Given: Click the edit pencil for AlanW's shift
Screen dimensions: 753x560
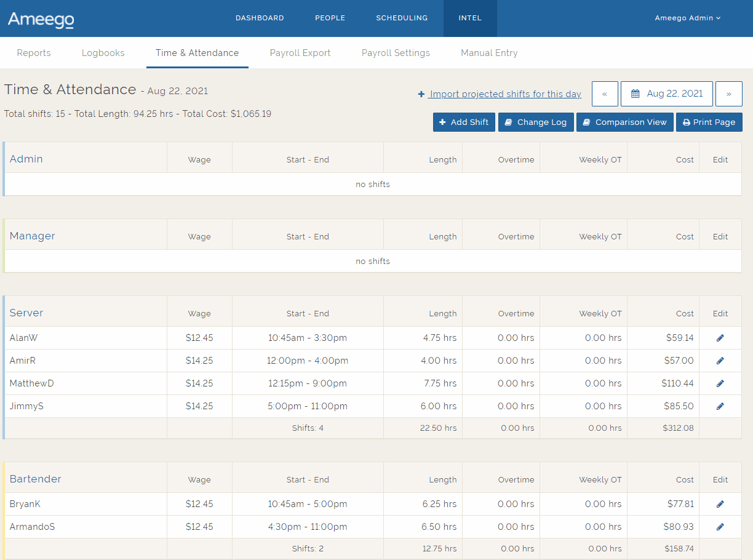Looking at the screenshot, I should coord(720,338).
